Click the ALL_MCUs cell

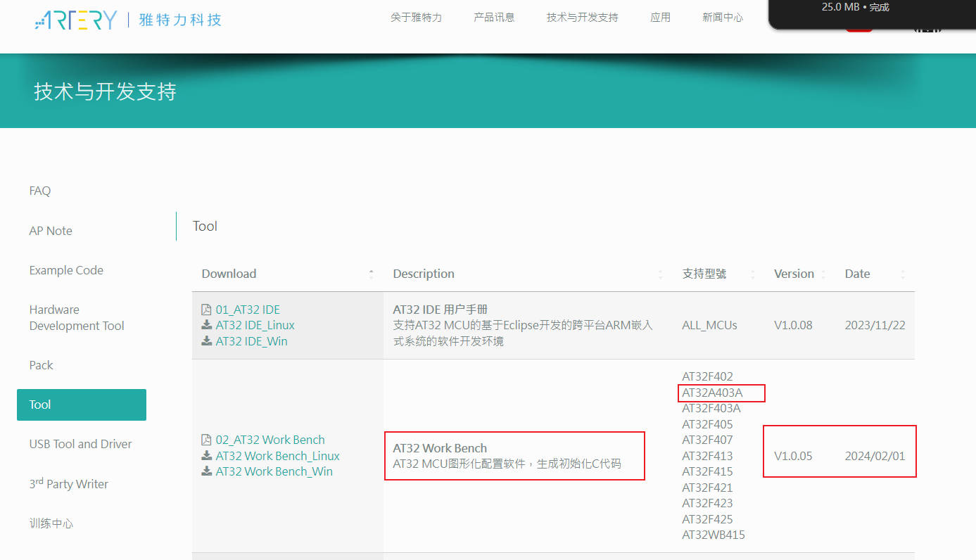pos(709,325)
